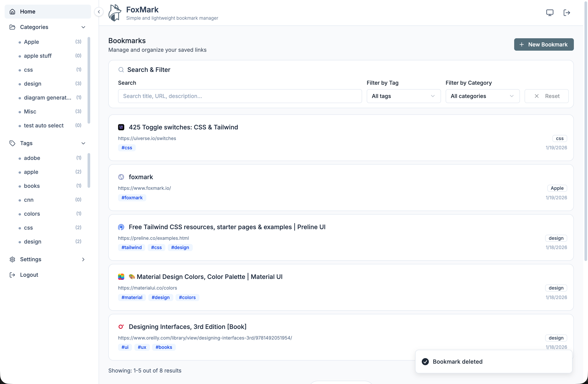The height and width of the screenshot is (384, 588).
Task: Expand the Settings menu in sidebar
Action: (83, 259)
